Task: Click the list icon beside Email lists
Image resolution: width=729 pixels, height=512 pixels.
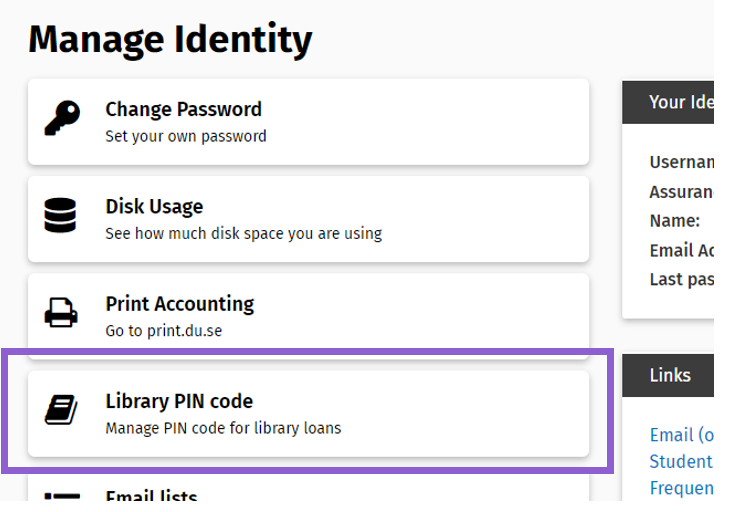Action: tap(62, 497)
